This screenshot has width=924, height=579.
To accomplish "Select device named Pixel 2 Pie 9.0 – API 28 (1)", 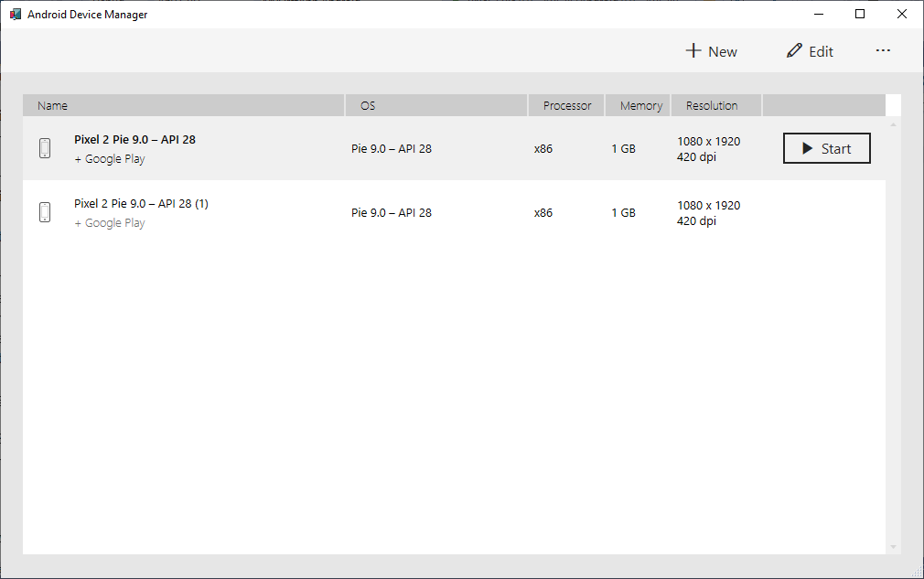I will click(x=142, y=204).
